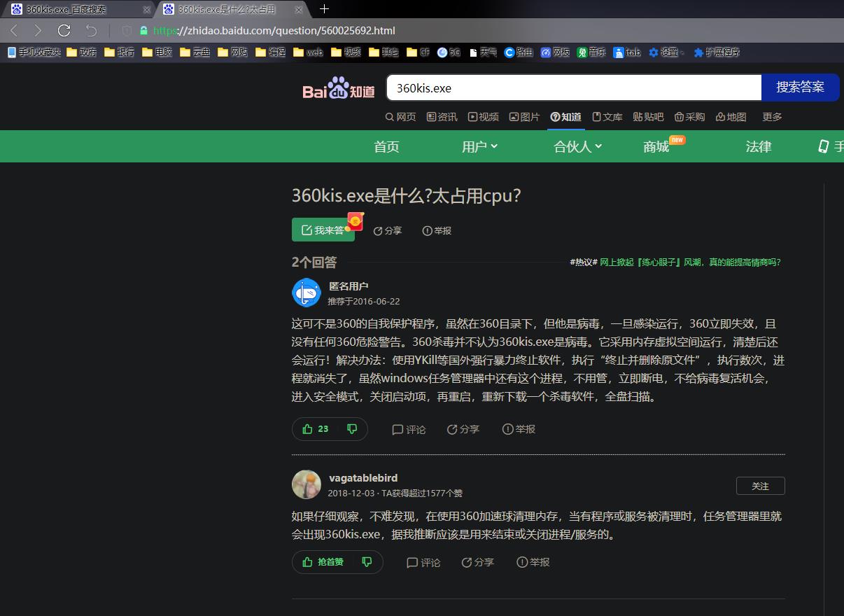This screenshot has width=844, height=616.
Task: Open the 视频 bookmarks folder
Action: click(x=346, y=52)
